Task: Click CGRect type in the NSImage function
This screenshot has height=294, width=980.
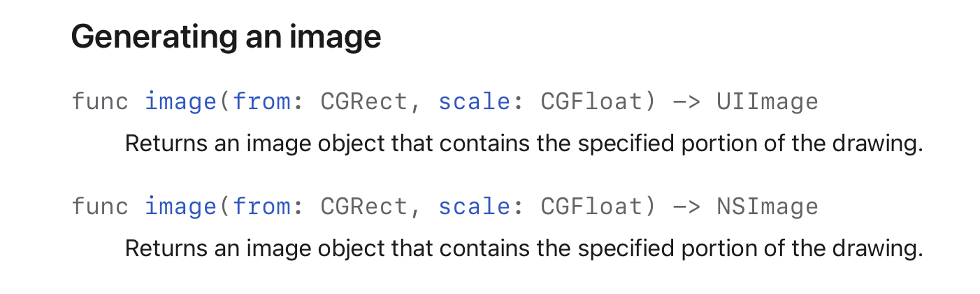Action: point(363,206)
